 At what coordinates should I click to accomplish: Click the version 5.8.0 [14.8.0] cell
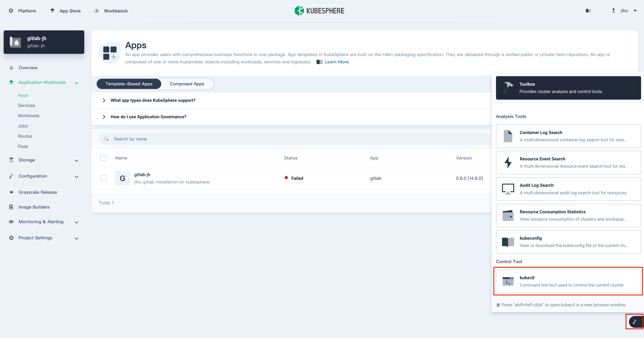pos(469,178)
